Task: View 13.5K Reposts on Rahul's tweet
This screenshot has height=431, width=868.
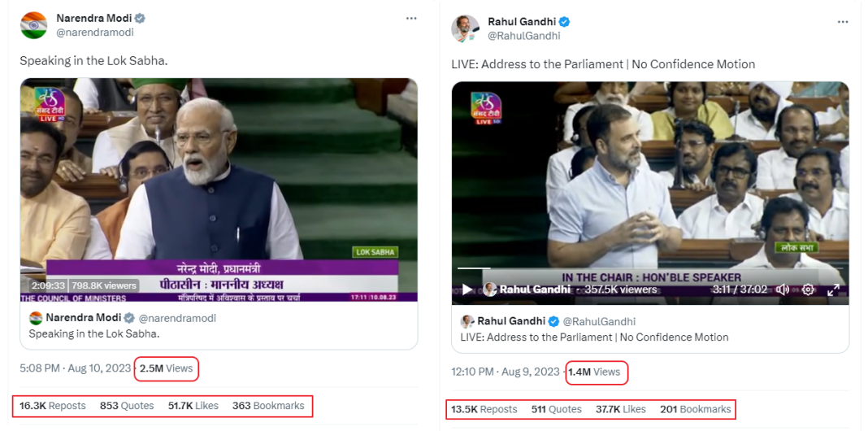Action: point(484,409)
